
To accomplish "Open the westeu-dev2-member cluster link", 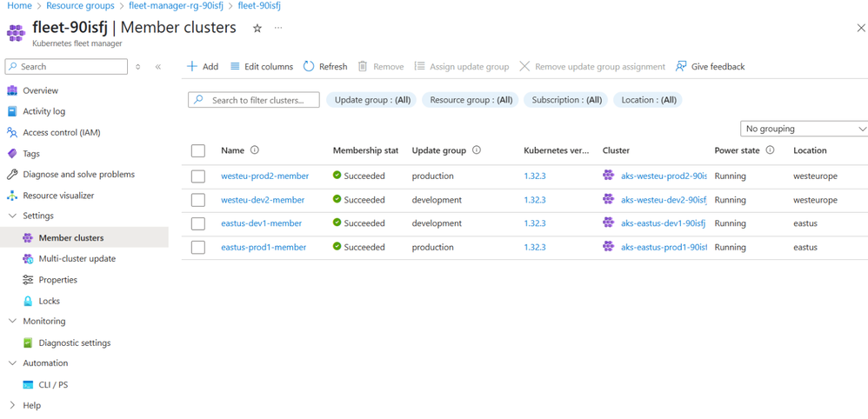I will [263, 200].
